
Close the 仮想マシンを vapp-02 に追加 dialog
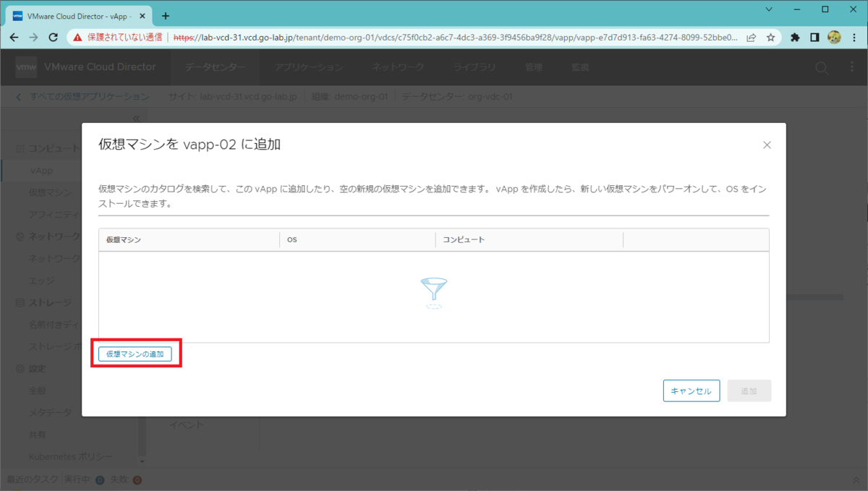767,145
